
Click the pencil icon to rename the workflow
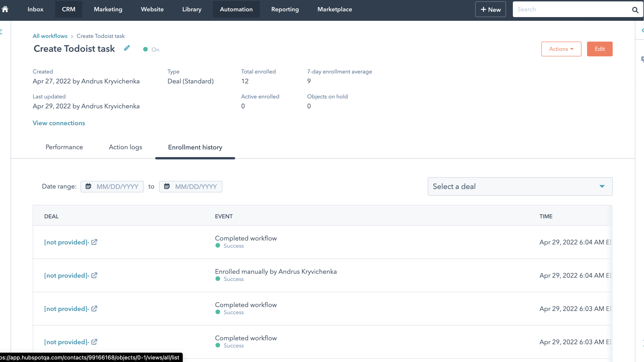point(127,48)
